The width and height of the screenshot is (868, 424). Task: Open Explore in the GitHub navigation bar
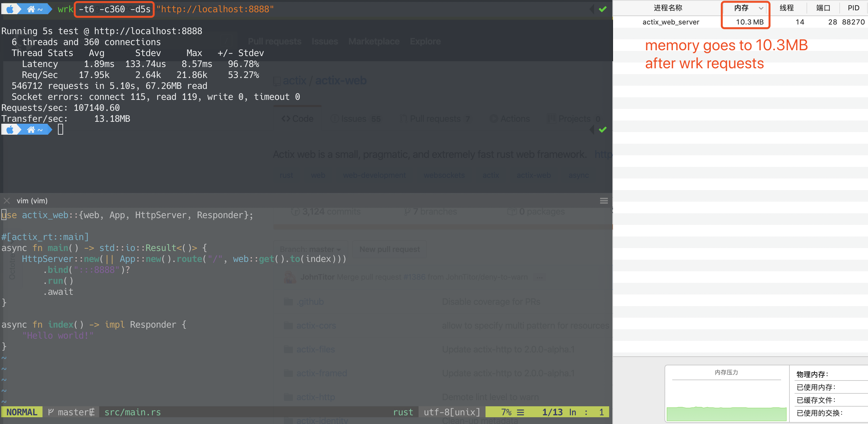425,41
